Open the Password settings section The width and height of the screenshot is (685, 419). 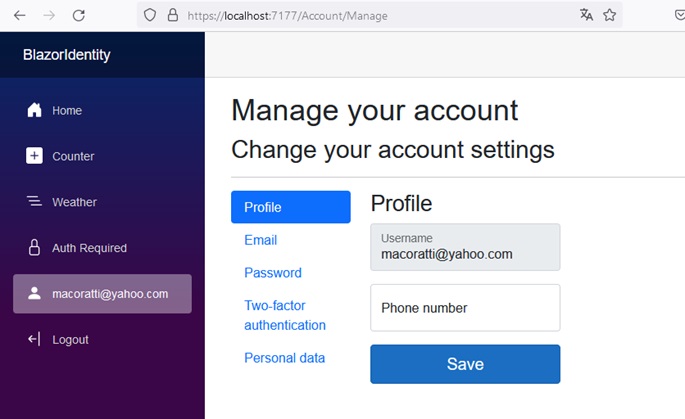pyautogui.click(x=273, y=273)
